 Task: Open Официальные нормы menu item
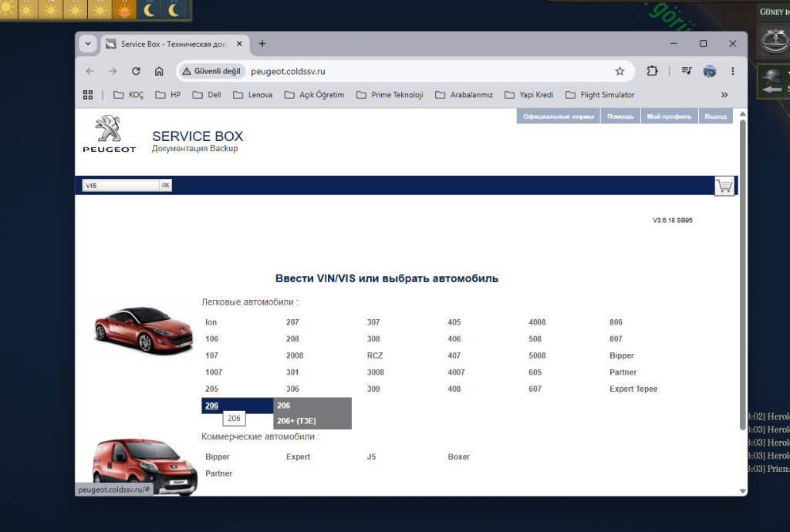point(559,116)
